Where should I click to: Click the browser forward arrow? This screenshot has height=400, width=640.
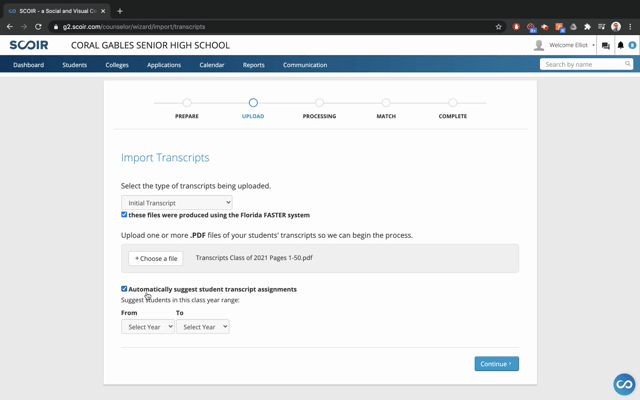coord(24,27)
